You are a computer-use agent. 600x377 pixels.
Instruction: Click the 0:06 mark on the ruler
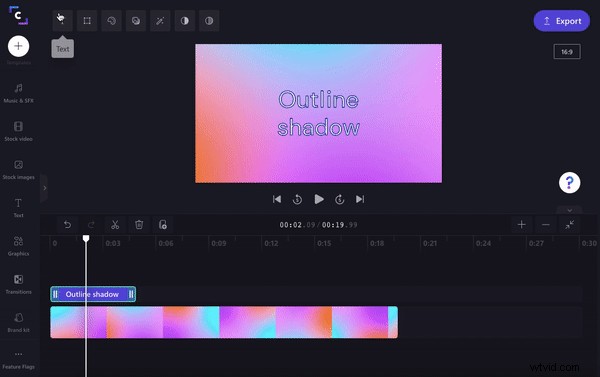[x=166, y=243]
